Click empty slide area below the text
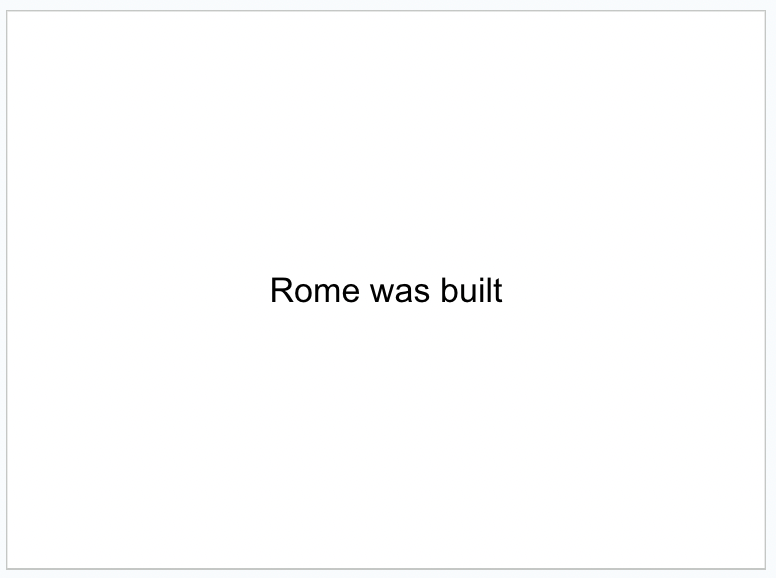The height and width of the screenshot is (578, 776). tap(386, 435)
